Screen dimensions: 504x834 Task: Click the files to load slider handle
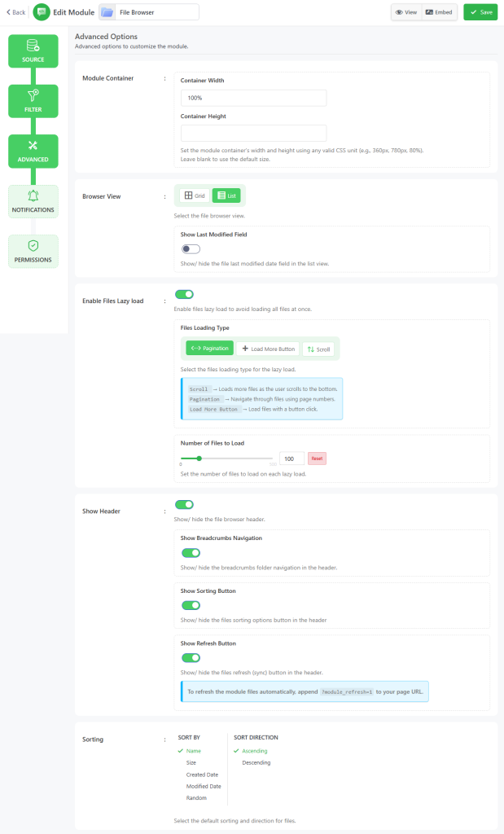coord(199,459)
